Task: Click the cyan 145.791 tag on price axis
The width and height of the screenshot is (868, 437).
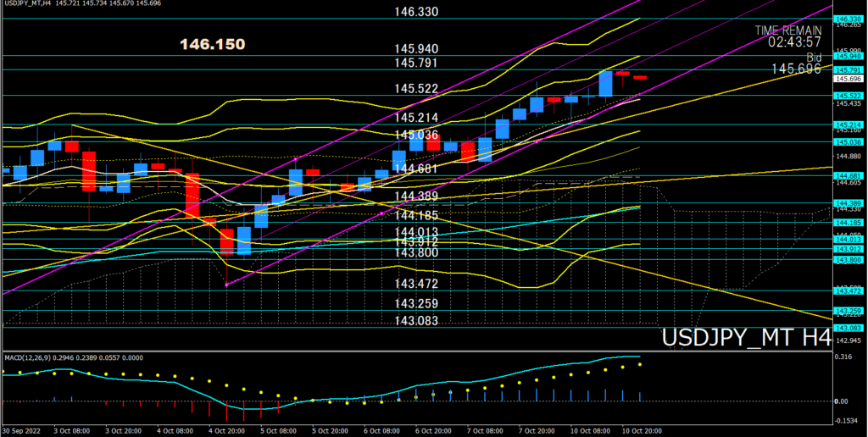Action: click(848, 69)
